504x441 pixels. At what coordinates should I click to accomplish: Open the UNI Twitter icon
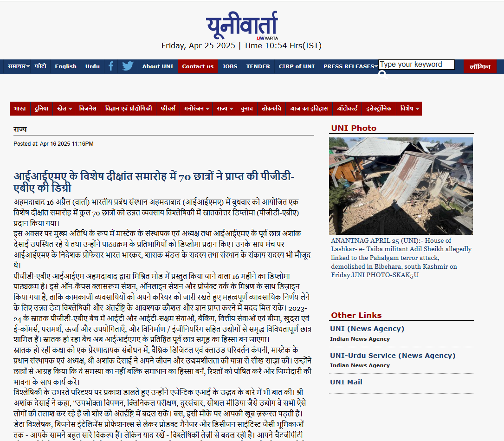click(x=127, y=66)
